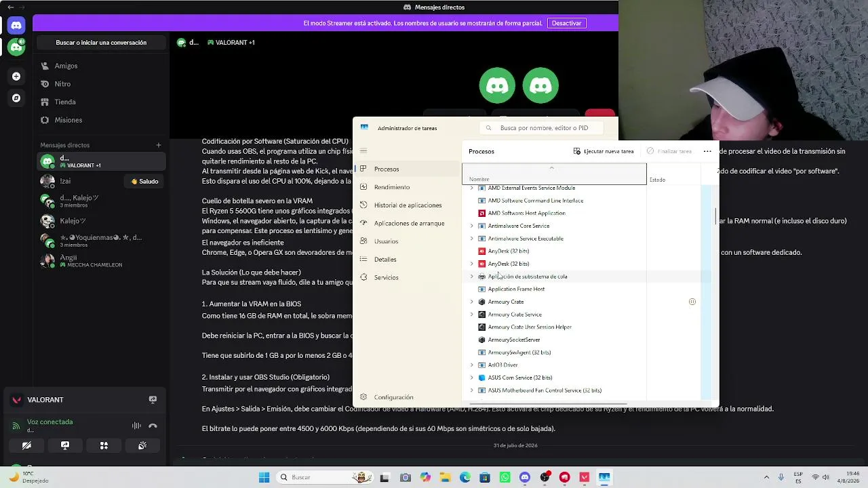The width and height of the screenshot is (868, 488).
Task: Expand Aplicación de subsistema de cola
Action: pos(472,277)
